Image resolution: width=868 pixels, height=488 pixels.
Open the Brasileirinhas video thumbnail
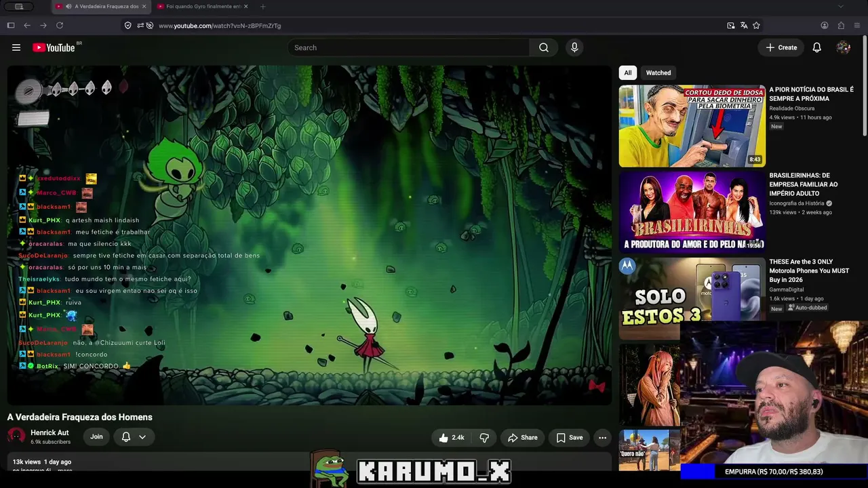[x=692, y=212]
